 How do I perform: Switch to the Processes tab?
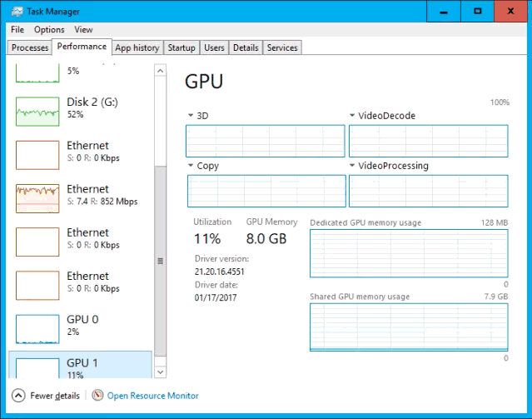click(30, 47)
